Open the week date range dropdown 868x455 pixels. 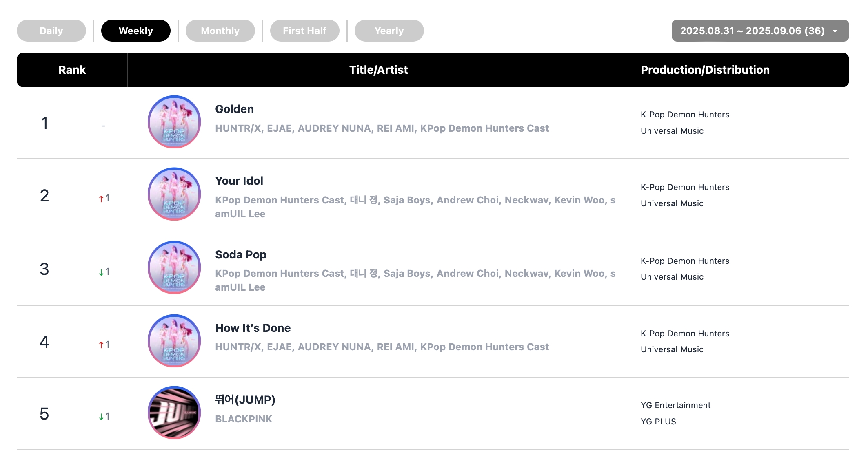pos(760,31)
